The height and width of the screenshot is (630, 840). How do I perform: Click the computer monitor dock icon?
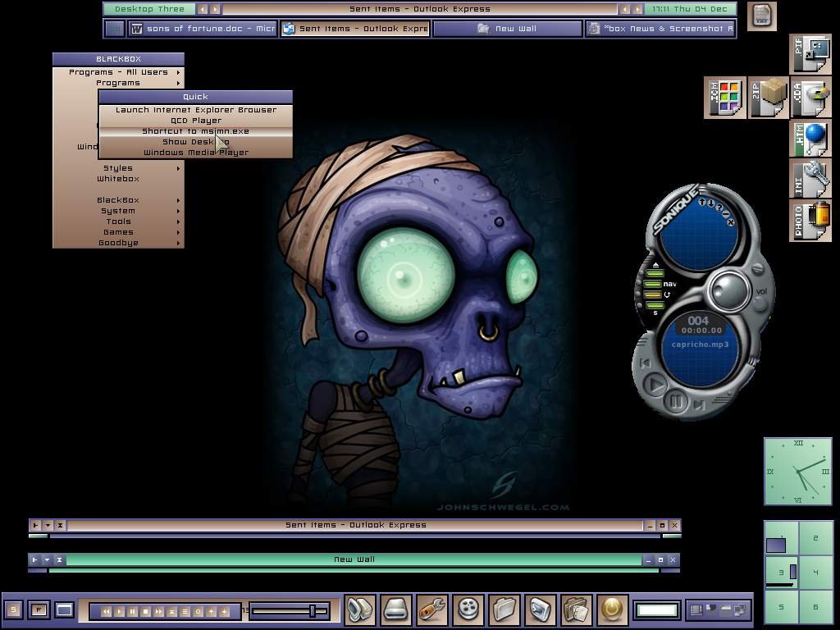359,609
